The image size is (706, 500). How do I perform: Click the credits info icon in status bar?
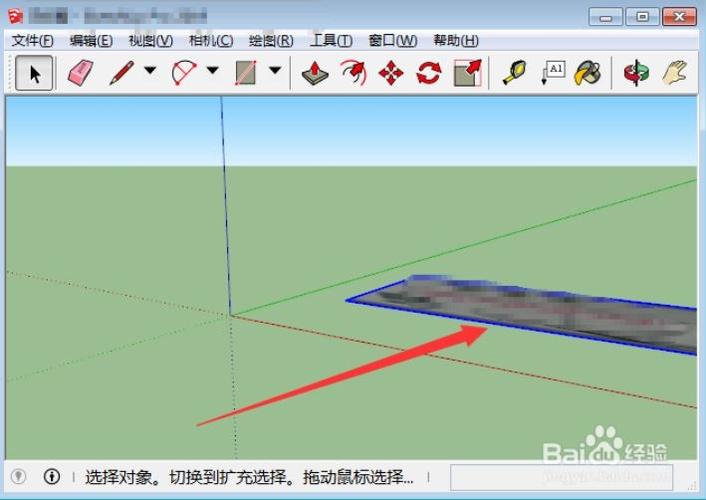(x=52, y=476)
